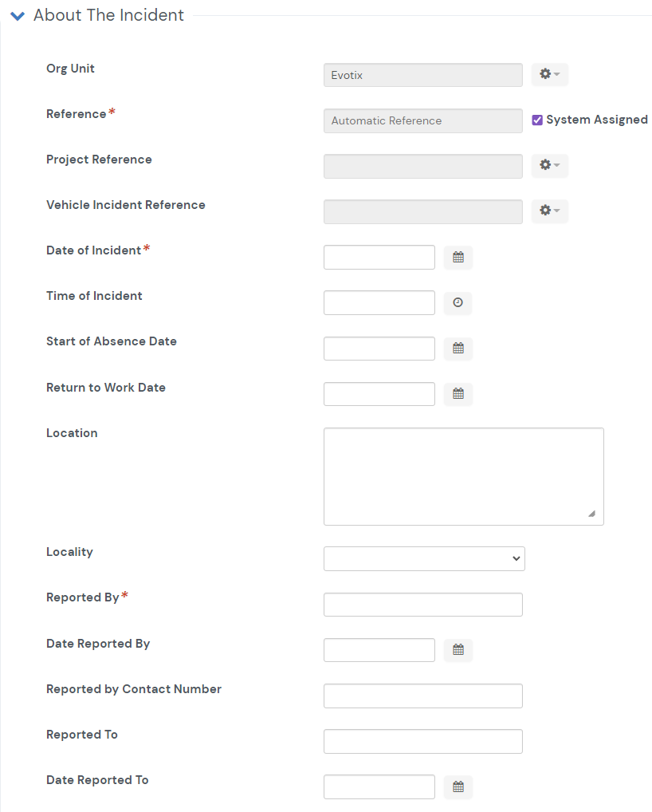Open Start of Absence Date calendar
Viewport: 652px width, 812px height.
[x=458, y=349]
